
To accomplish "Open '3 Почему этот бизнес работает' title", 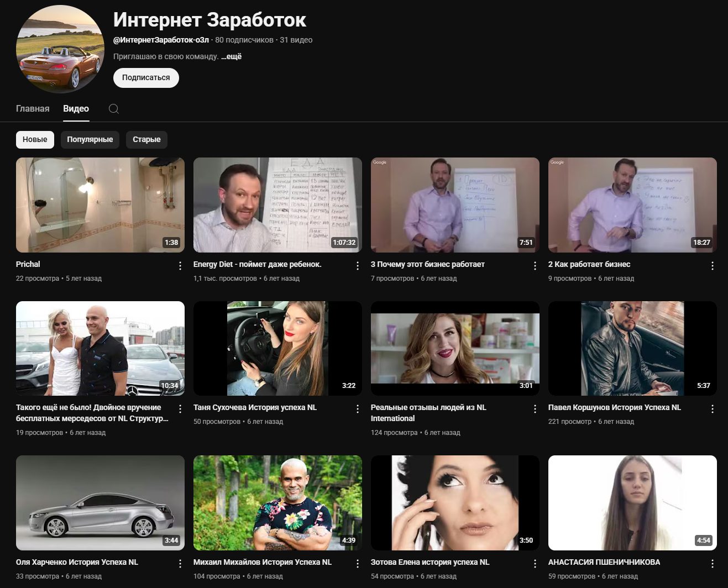I will [428, 264].
